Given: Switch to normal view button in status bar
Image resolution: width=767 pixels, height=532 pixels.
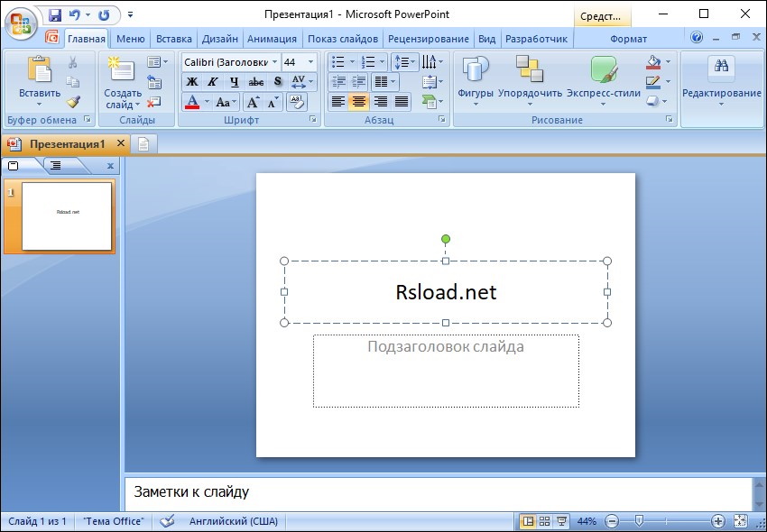Looking at the screenshot, I should [528, 521].
